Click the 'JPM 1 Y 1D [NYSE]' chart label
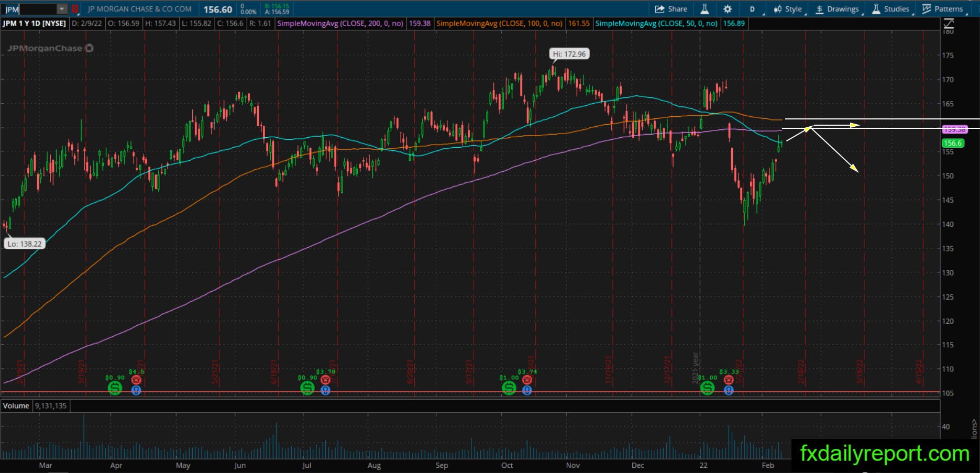980x473 pixels. [x=35, y=24]
